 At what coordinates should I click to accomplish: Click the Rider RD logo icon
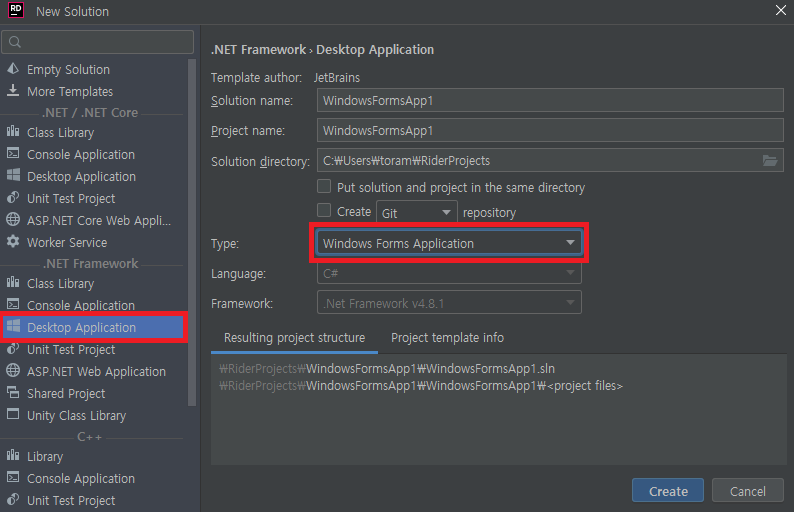pos(16,10)
